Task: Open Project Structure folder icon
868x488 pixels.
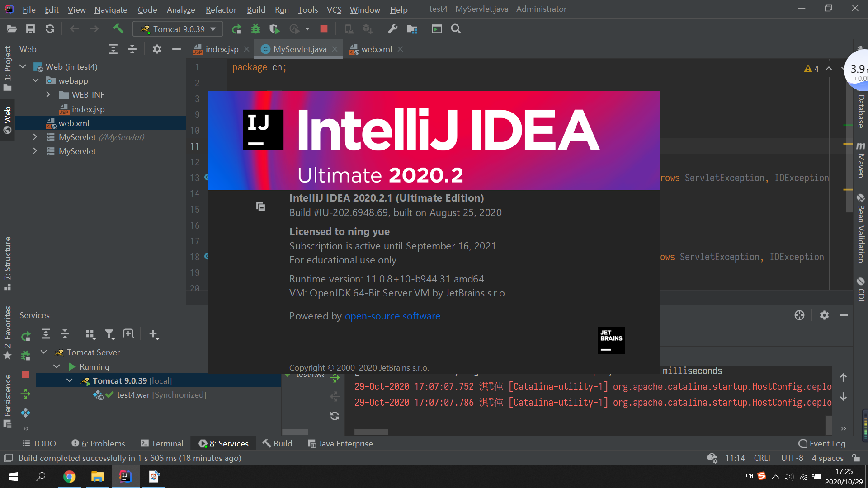Action: pyautogui.click(x=412, y=29)
